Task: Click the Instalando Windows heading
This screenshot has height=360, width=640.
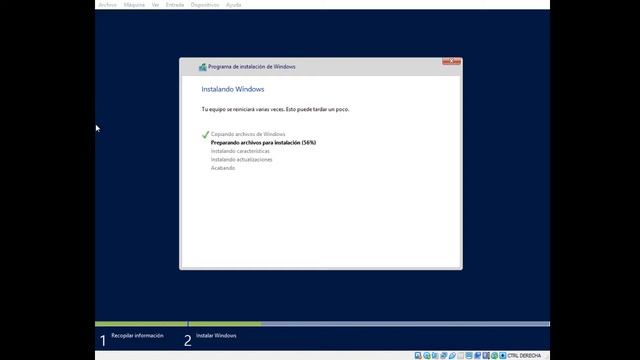Action: (233, 89)
